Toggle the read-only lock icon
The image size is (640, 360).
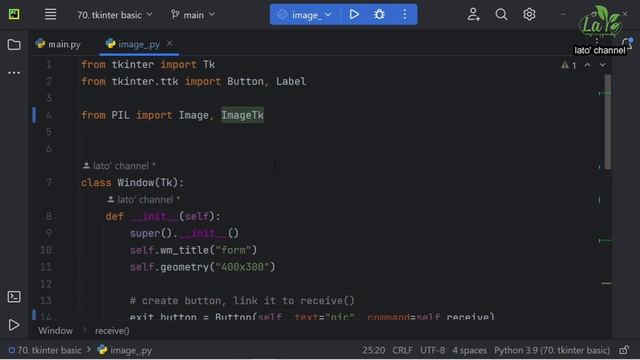point(624,350)
